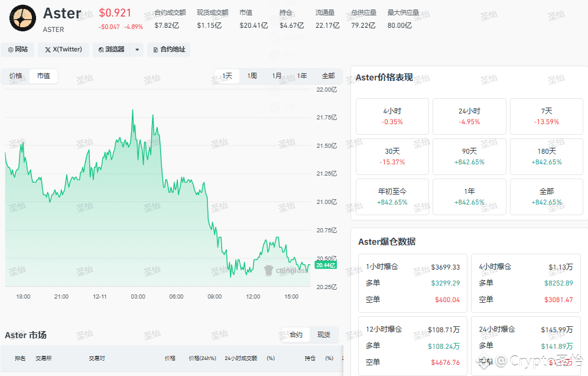This screenshot has width=588, height=376.
Task: Open the 浏览器 block explorer button
Action: point(111,50)
